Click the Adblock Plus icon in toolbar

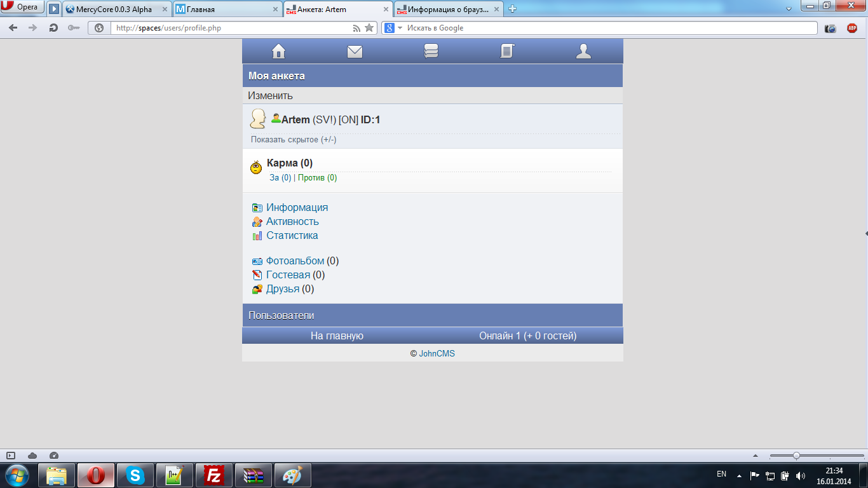point(851,28)
